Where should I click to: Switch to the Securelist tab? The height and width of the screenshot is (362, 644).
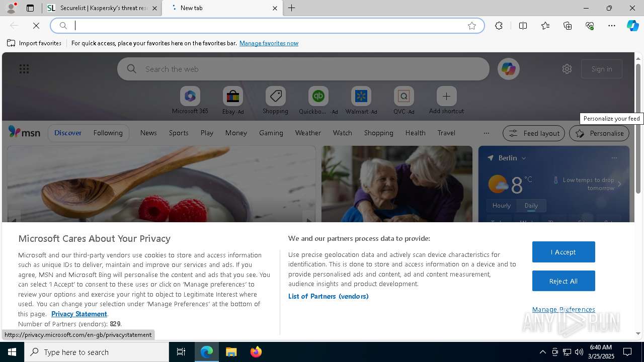pyautogui.click(x=102, y=8)
